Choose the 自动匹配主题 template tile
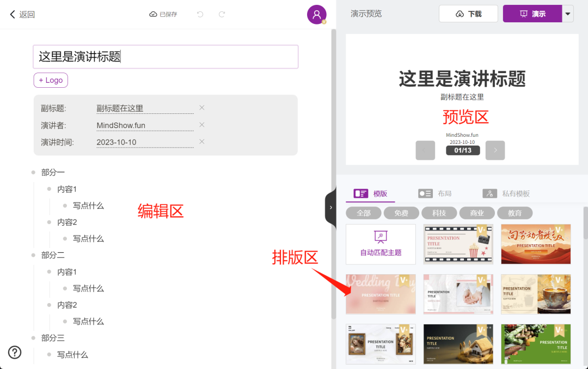 [x=381, y=244]
